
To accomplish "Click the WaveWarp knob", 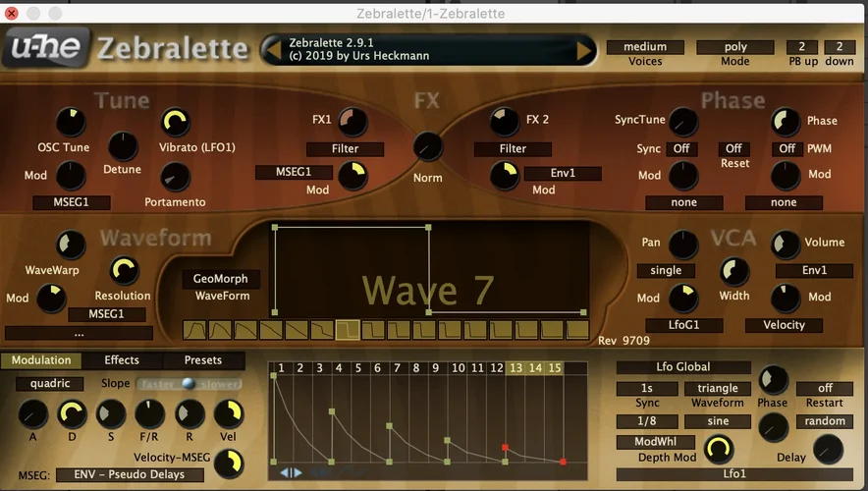I will (71, 245).
